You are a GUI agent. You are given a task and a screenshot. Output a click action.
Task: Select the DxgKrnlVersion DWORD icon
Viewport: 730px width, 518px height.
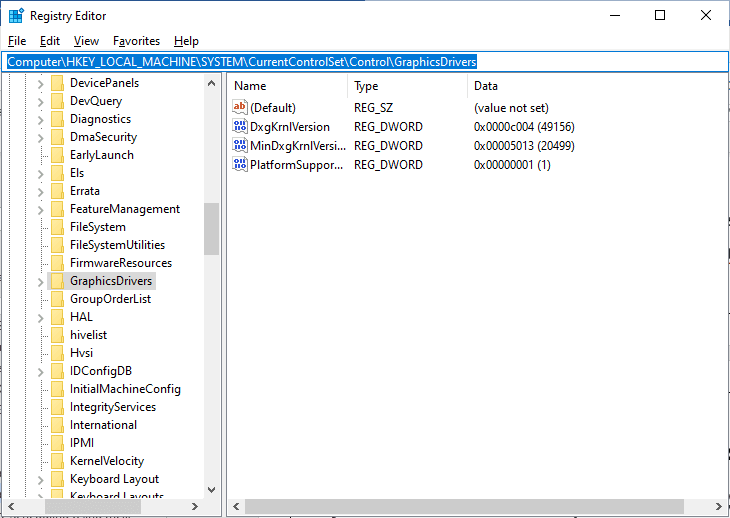pos(240,127)
